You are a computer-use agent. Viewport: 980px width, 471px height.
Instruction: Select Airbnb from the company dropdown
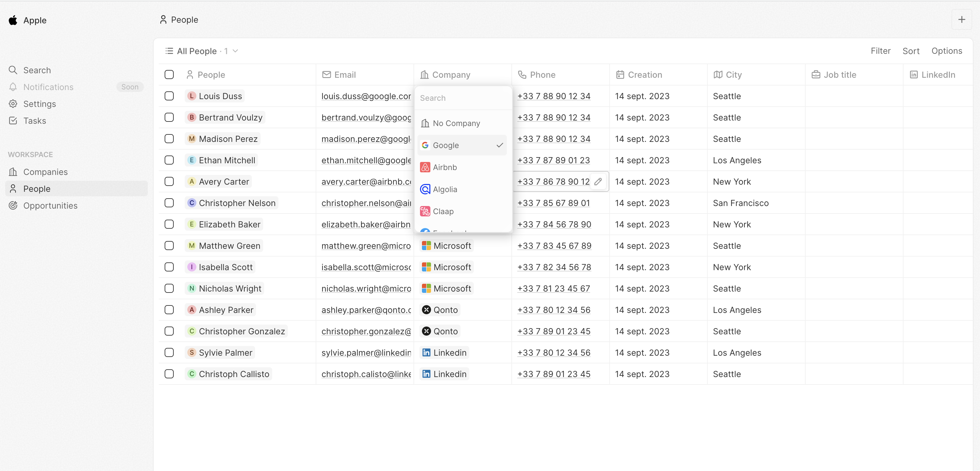click(445, 167)
